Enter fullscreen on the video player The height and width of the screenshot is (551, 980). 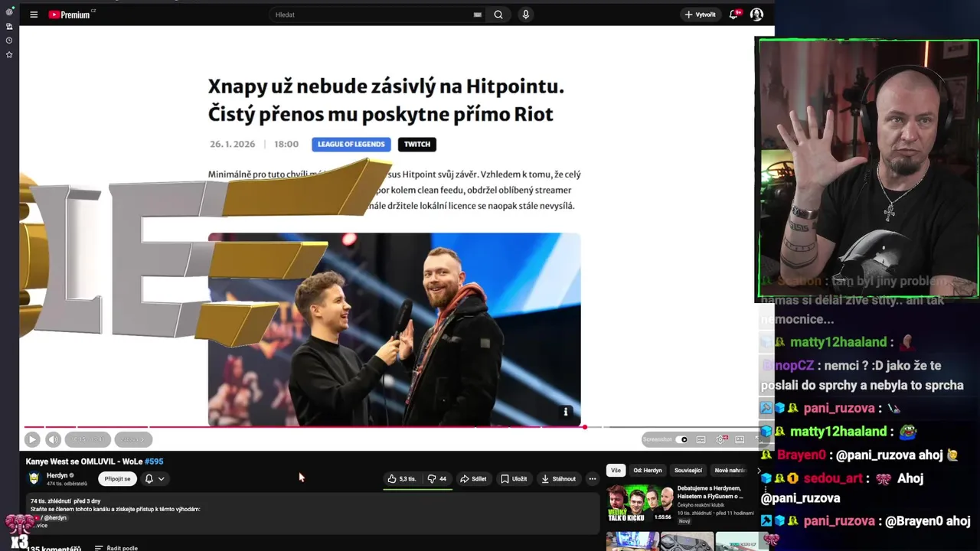pyautogui.click(x=758, y=439)
